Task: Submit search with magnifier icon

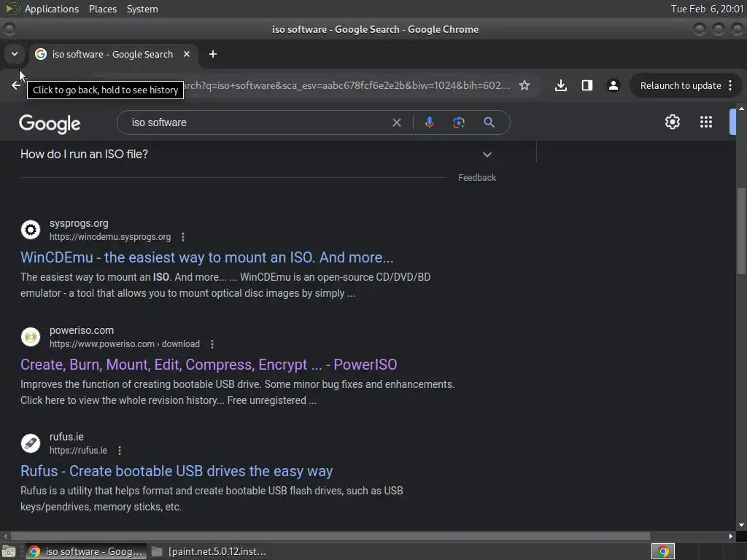Action: [489, 122]
